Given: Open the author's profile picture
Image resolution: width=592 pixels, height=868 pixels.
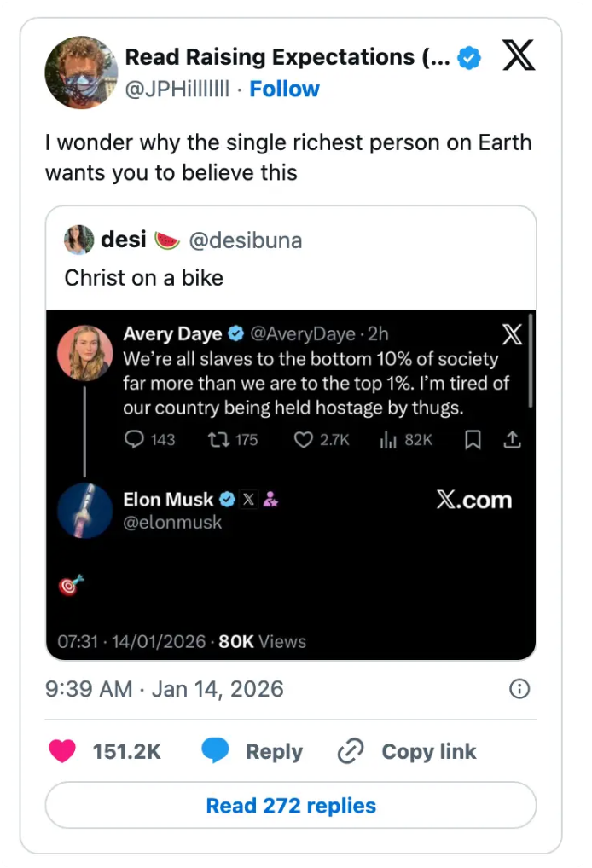Looking at the screenshot, I should point(81,72).
